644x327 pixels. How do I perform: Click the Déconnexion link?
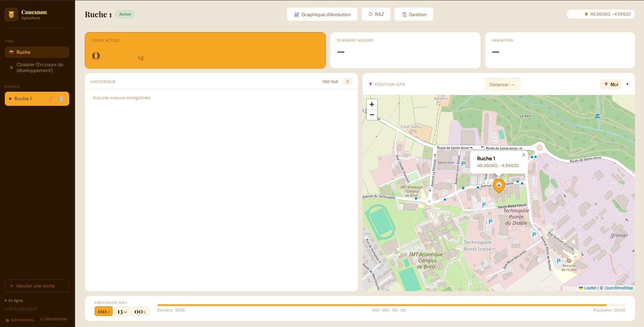(x=54, y=319)
